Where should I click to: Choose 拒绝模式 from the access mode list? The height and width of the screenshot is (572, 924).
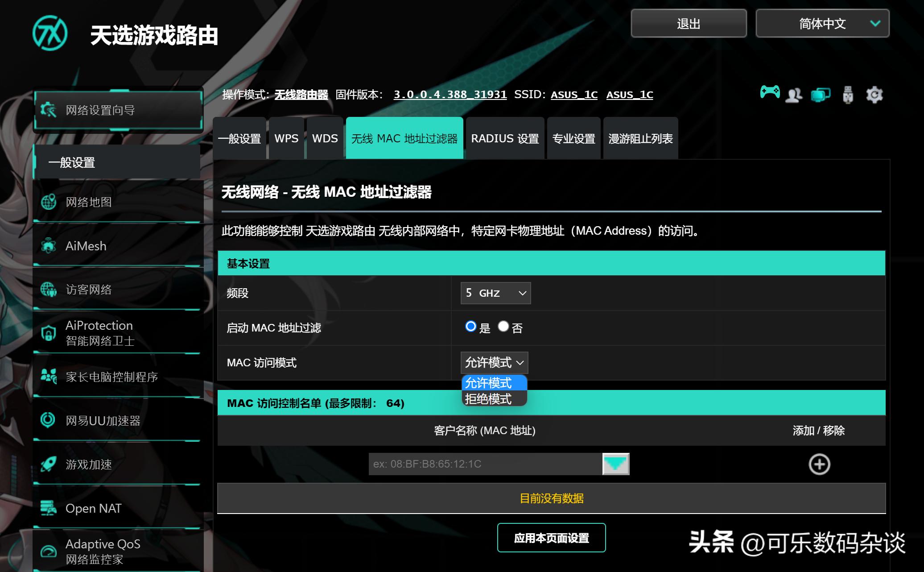489,398
